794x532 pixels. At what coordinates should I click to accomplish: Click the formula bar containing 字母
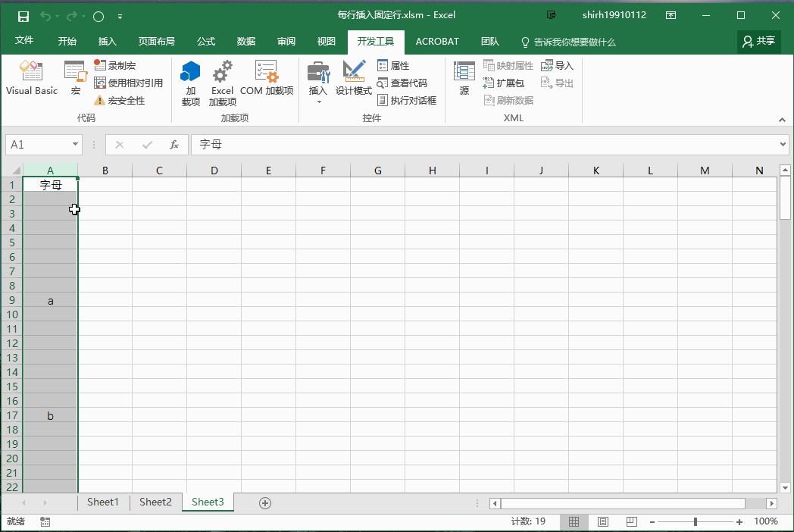[483, 145]
